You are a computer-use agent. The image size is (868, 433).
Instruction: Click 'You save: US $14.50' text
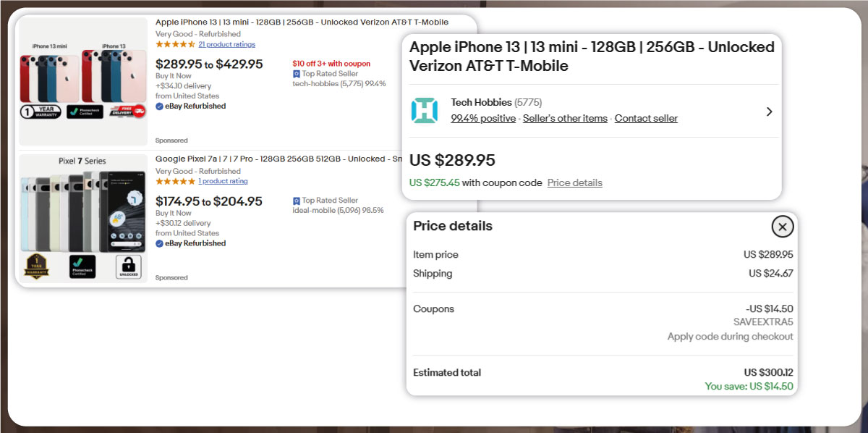(749, 387)
